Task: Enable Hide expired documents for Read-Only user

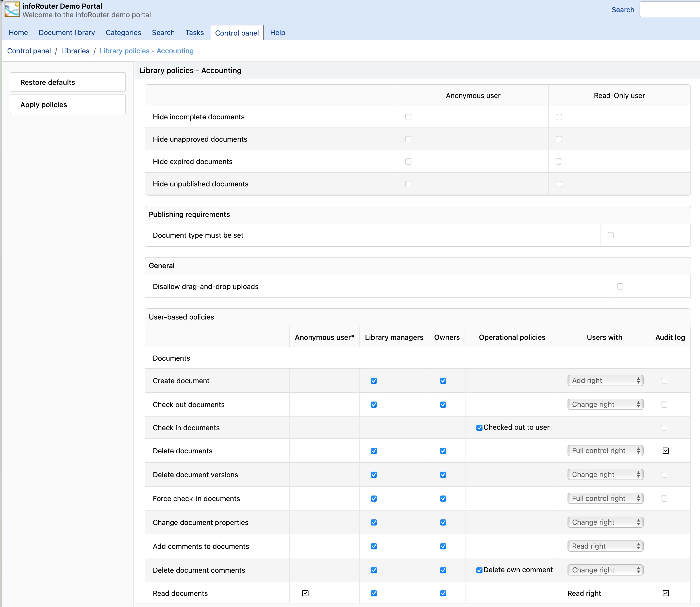Action: [x=559, y=162]
